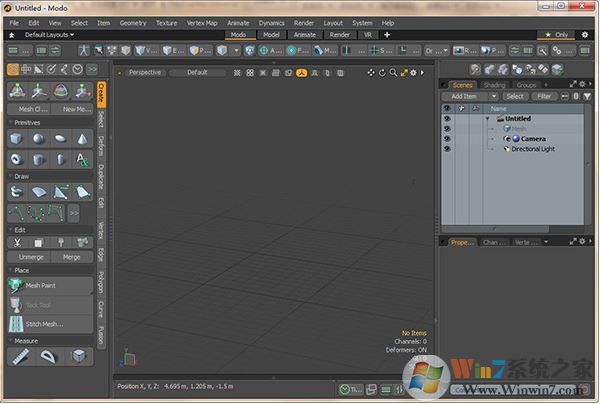
Task: Select the Sphere primitive tool
Action: click(x=40, y=139)
